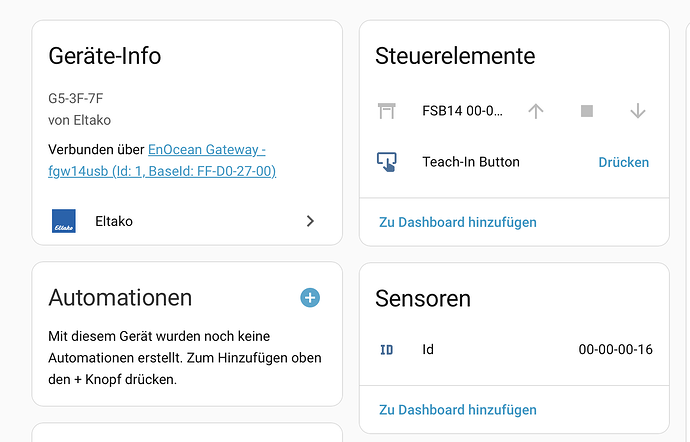Stop the FSB14 cover movement
The width and height of the screenshot is (690, 442).
[587, 111]
